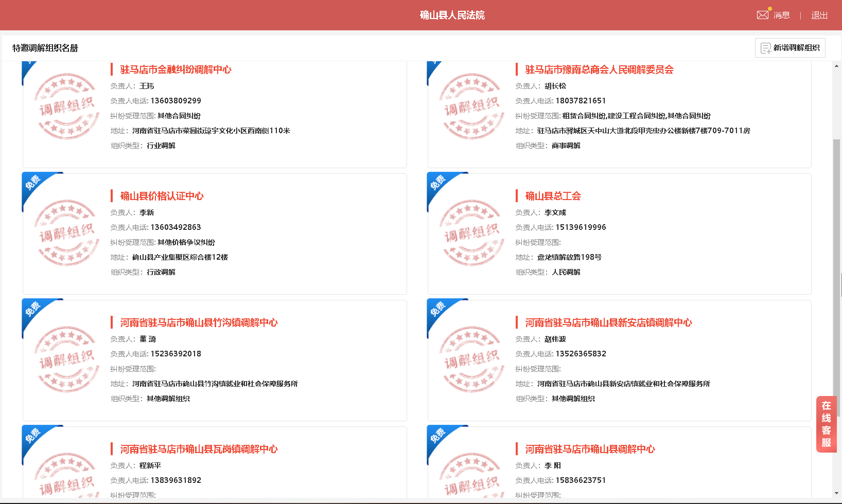Click phone number 18037821651
Viewport: 842px width, 504px height.
[581, 101]
